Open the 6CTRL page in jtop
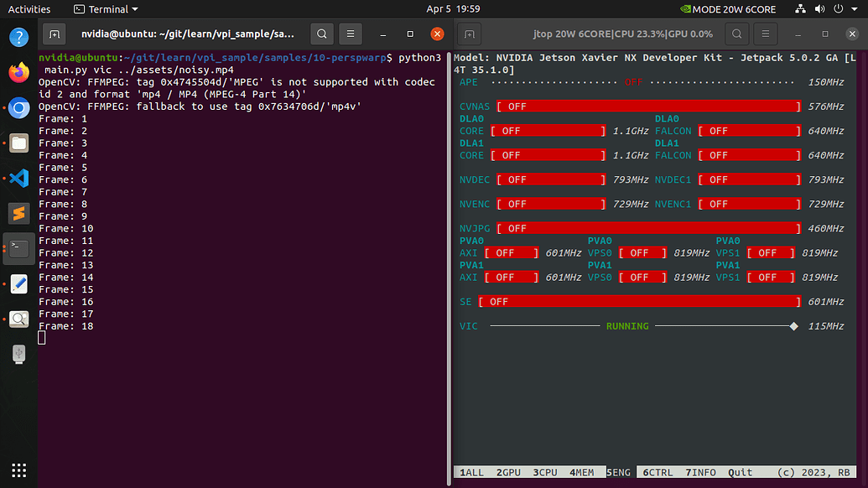The height and width of the screenshot is (488, 868). [657, 472]
